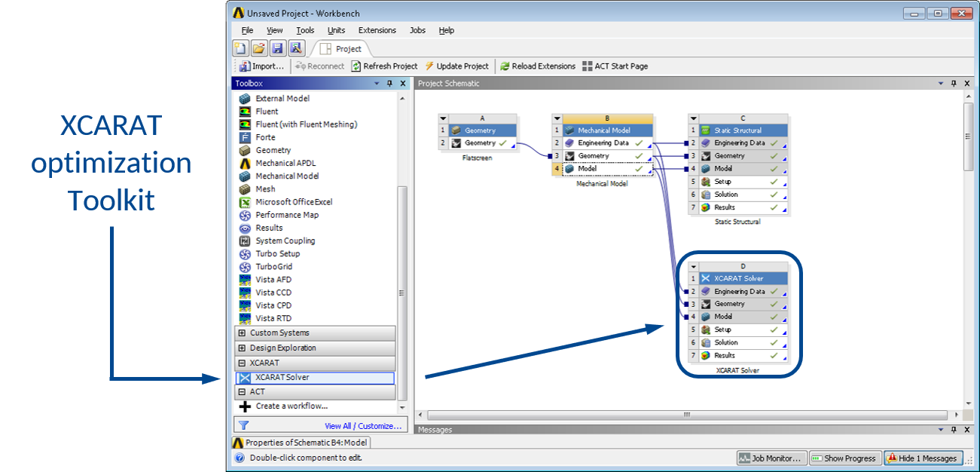This screenshot has width=980, height=472.
Task: Click the Save As toolbar icon
Action: 295,48
